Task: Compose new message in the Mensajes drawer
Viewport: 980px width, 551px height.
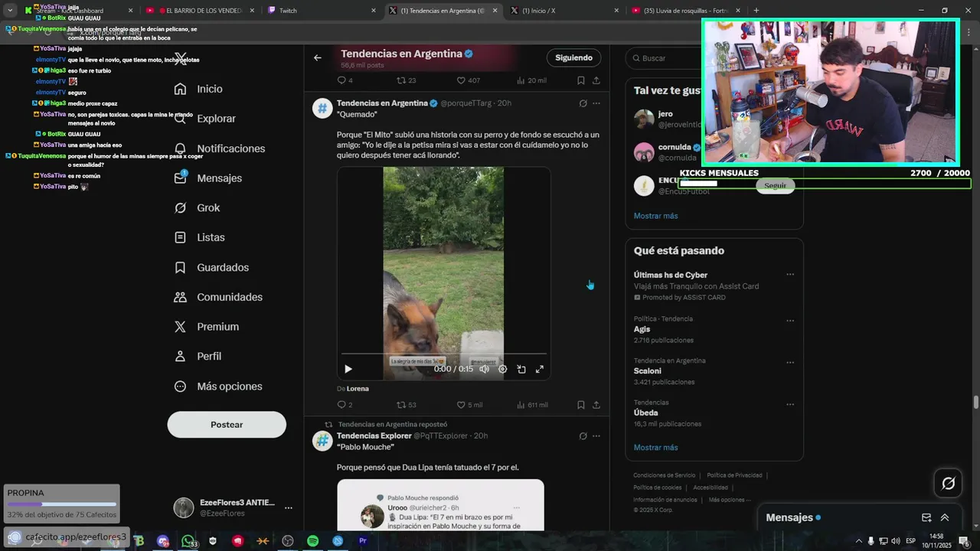Action: 926,517
